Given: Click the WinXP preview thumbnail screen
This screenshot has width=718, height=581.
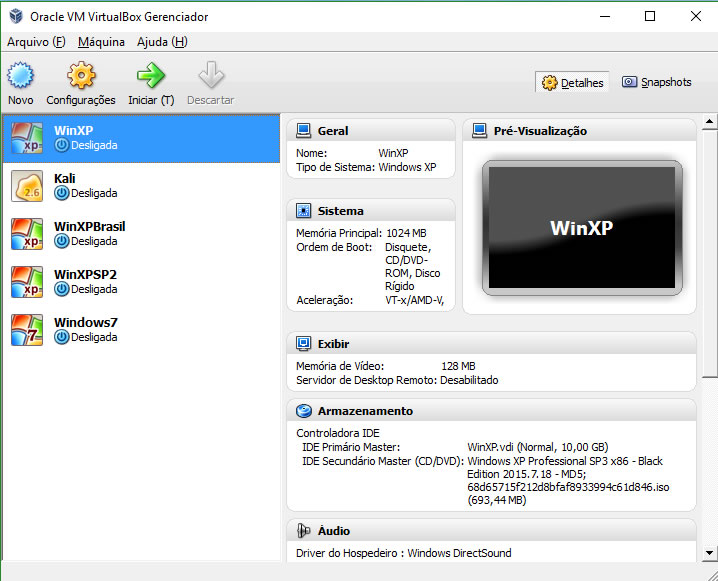Looking at the screenshot, I should (582, 228).
